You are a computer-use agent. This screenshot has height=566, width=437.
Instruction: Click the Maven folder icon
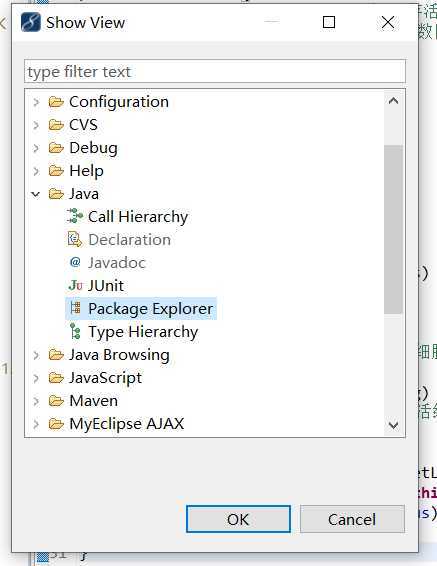click(56, 401)
